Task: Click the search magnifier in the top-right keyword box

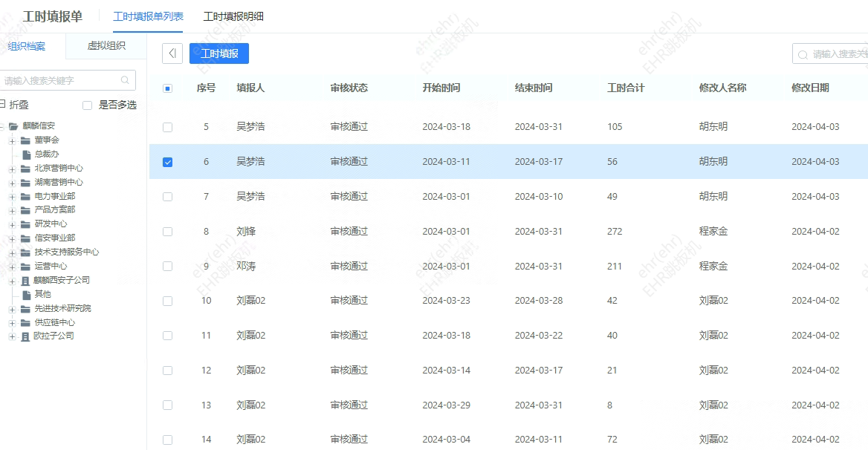Action: coord(803,53)
